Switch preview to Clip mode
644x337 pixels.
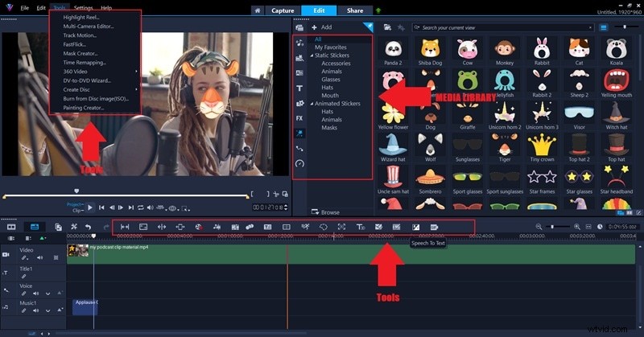click(77, 210)
